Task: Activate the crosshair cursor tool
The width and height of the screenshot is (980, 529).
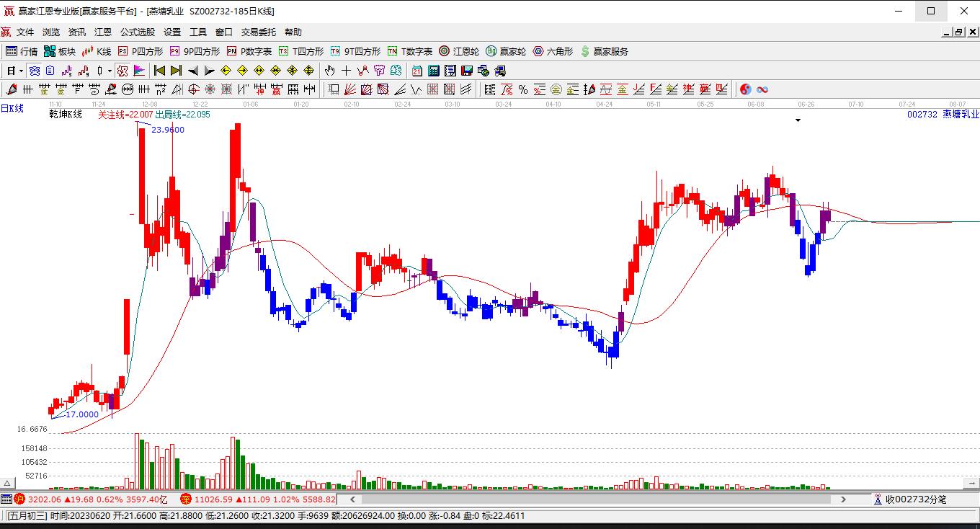Action: click(347, 71)
